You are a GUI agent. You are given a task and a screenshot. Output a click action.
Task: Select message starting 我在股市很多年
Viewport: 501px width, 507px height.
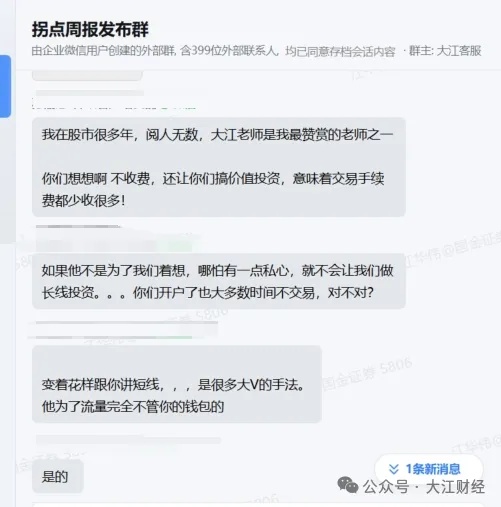tap(219, 167)
